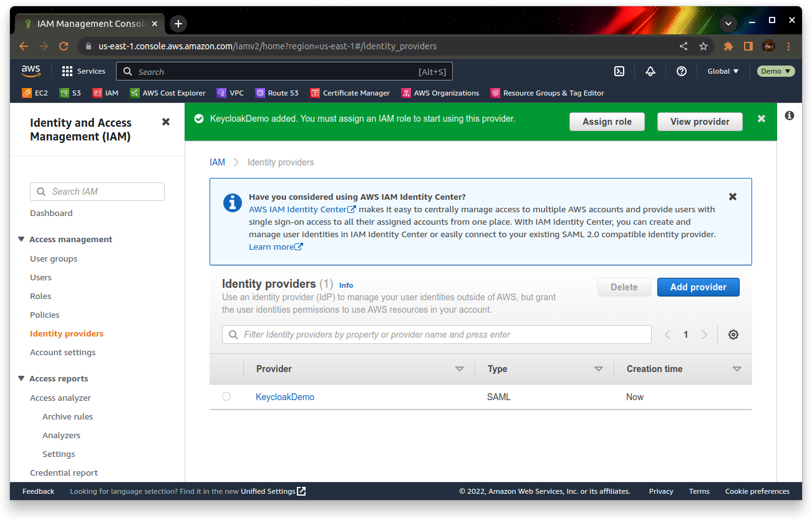Open Account settings in the sidebar
This screenshot has height=520, width=812.
[x=63, y=352]
